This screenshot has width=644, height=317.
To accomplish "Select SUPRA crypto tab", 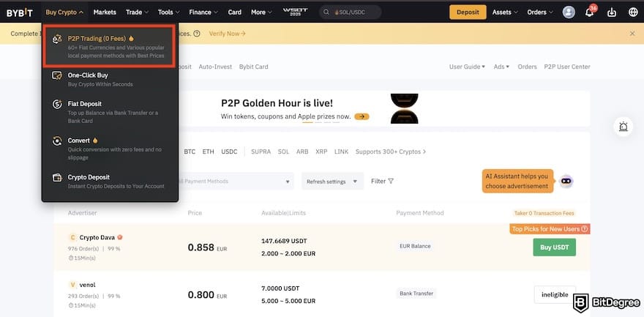I will [261, 152].
